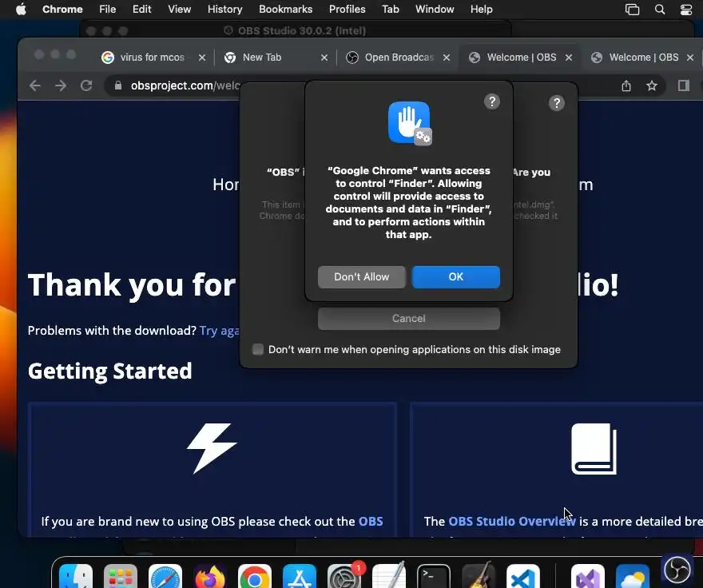
Task: Open Google Chrome from the Dock
Action: [x=255, y=576]
